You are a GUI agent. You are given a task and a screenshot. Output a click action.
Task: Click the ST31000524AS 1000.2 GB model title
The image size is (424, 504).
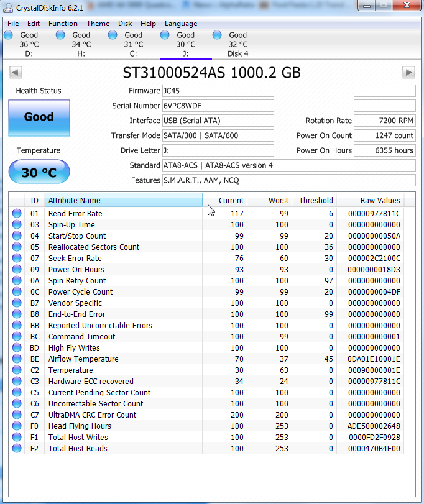click(x=212, y=73)
